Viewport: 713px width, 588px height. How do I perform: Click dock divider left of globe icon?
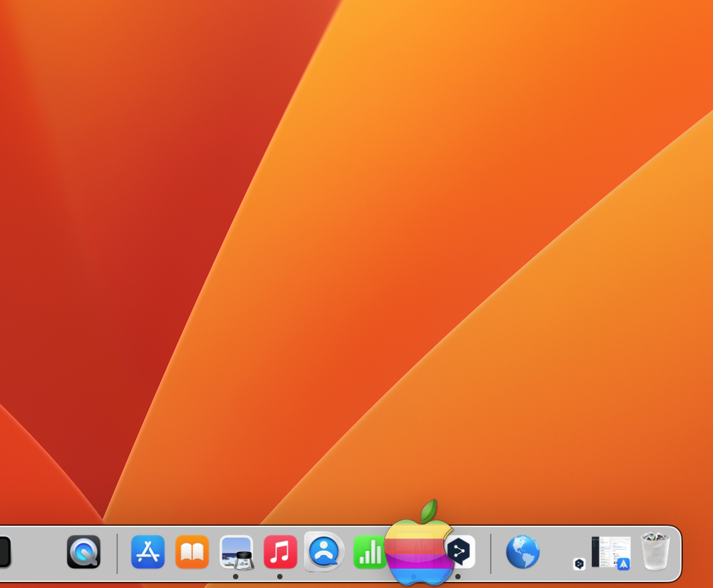pos(491,553)
